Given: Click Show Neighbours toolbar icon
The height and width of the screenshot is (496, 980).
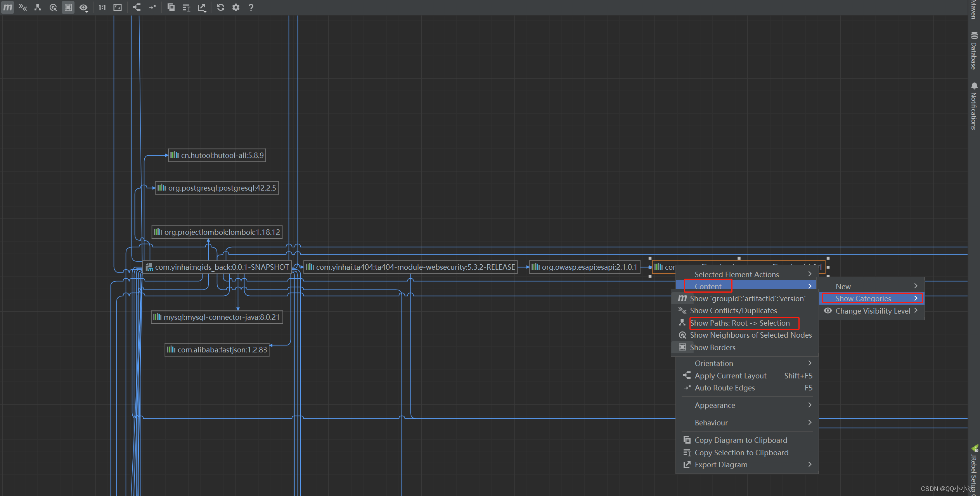Looking at the screenshot, I should pyautogui.click(x=53, y=7).
